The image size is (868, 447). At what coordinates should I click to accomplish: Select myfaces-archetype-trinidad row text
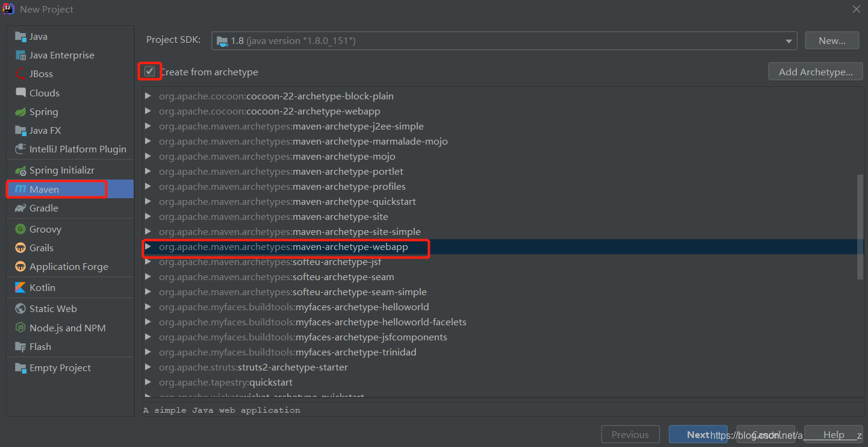(288, 352)
